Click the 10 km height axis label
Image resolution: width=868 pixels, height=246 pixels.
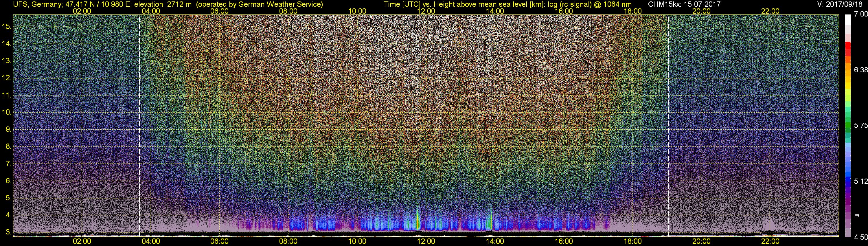[x=6, y=112]
